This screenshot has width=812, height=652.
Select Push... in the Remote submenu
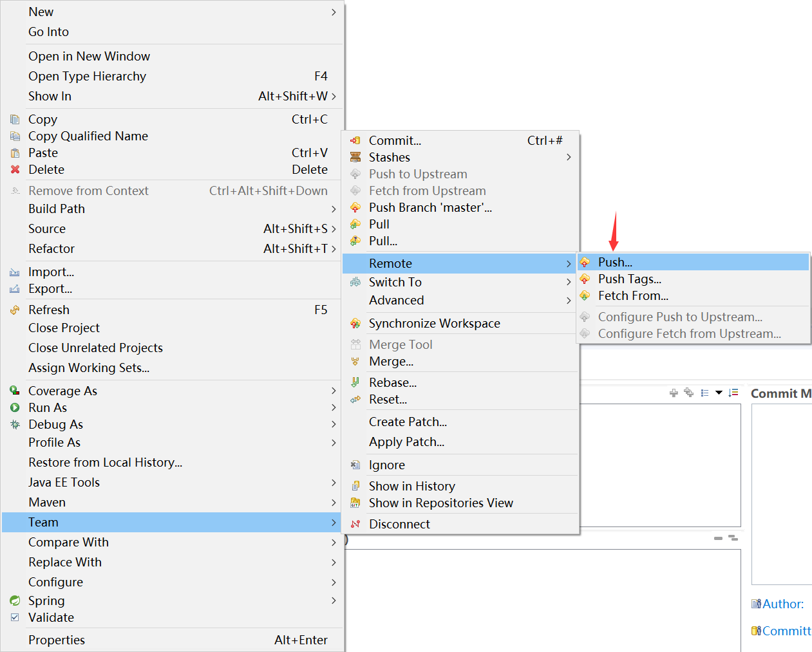(694, 262)
